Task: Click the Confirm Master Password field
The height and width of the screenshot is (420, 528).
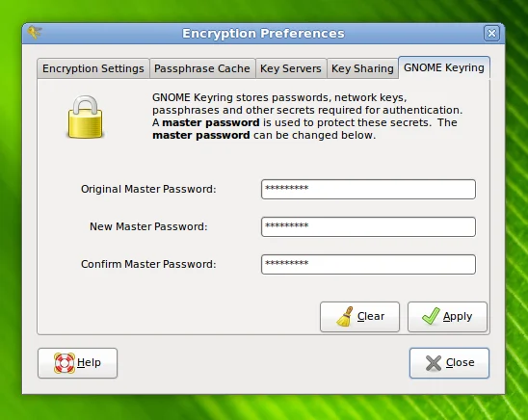Action: [368, 265]
